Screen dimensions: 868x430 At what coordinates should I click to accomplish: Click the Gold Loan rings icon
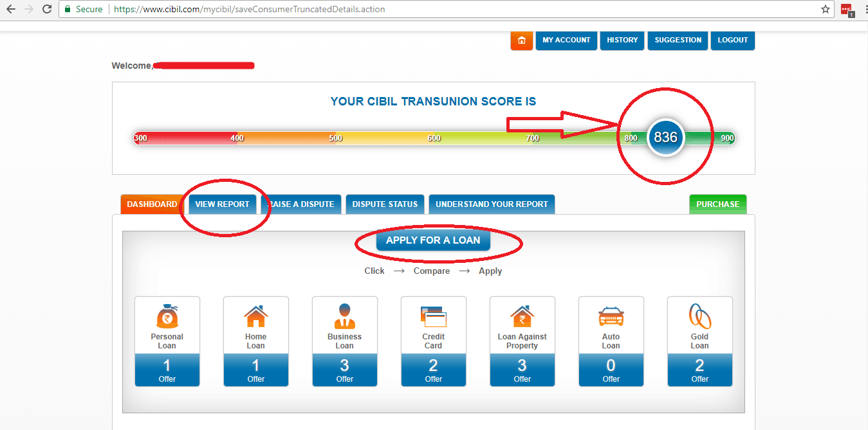[x=700, y=316]
